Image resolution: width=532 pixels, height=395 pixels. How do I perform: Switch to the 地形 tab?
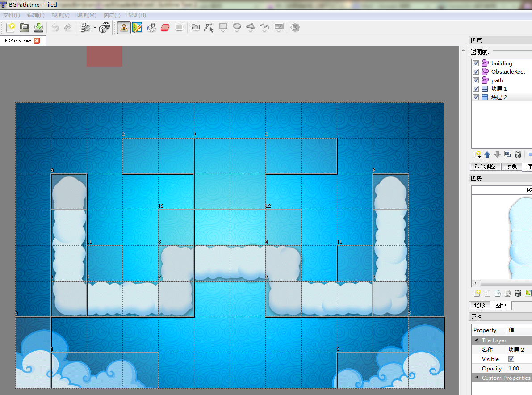[x=480, y=306]
